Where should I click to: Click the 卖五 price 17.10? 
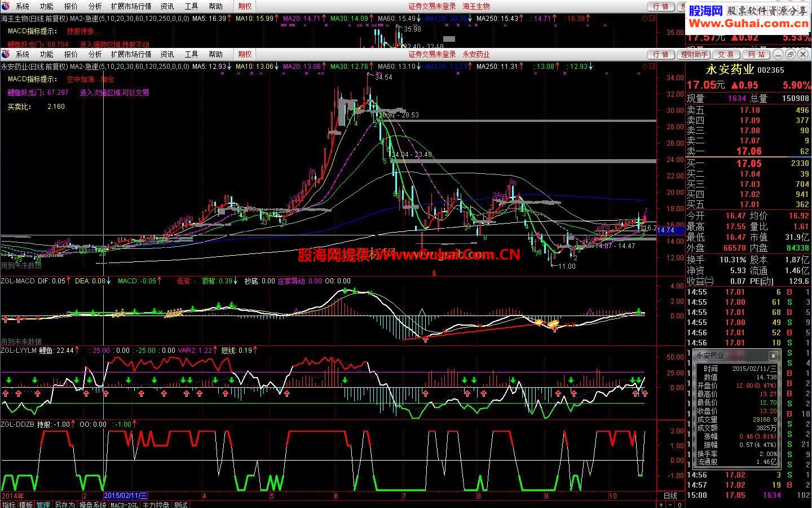pyautogui.click(x=750, y=111)
